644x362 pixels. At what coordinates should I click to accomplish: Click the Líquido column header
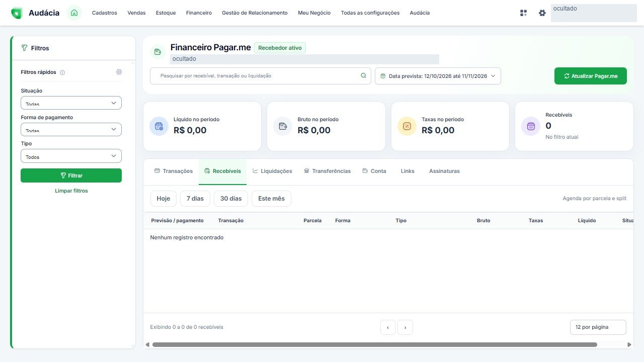[587, 221]
